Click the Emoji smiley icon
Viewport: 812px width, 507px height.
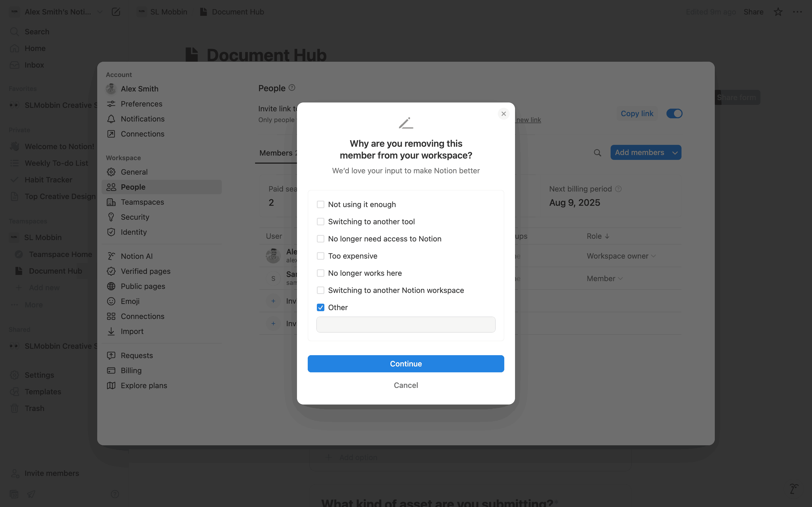[x=111, y=301]
